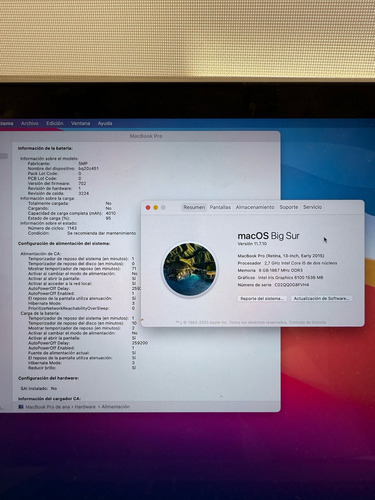This screenshot has width=375, height=500.
Task: Click the 'Información de la batería:' heading
Action: 45,148
